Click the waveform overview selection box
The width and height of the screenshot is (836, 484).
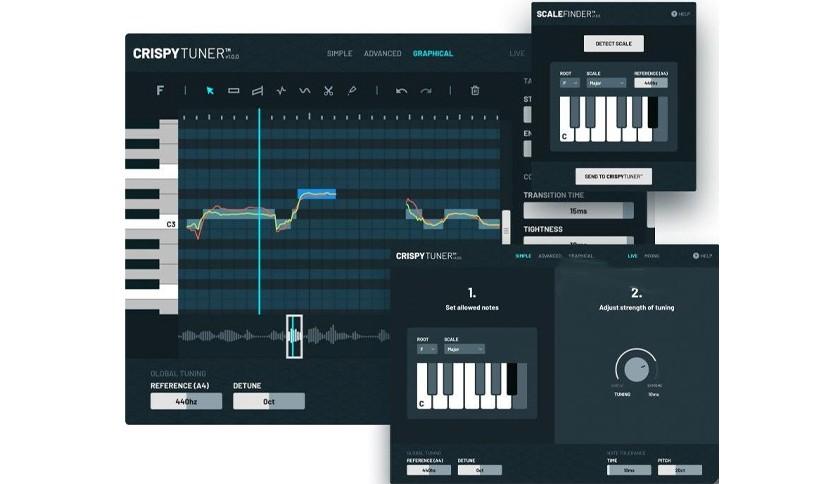point(294,336)
